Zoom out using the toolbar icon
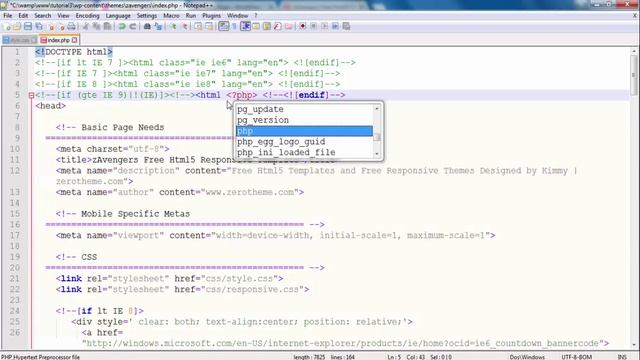Screen dimensions: 640x360 pos(184,27)
